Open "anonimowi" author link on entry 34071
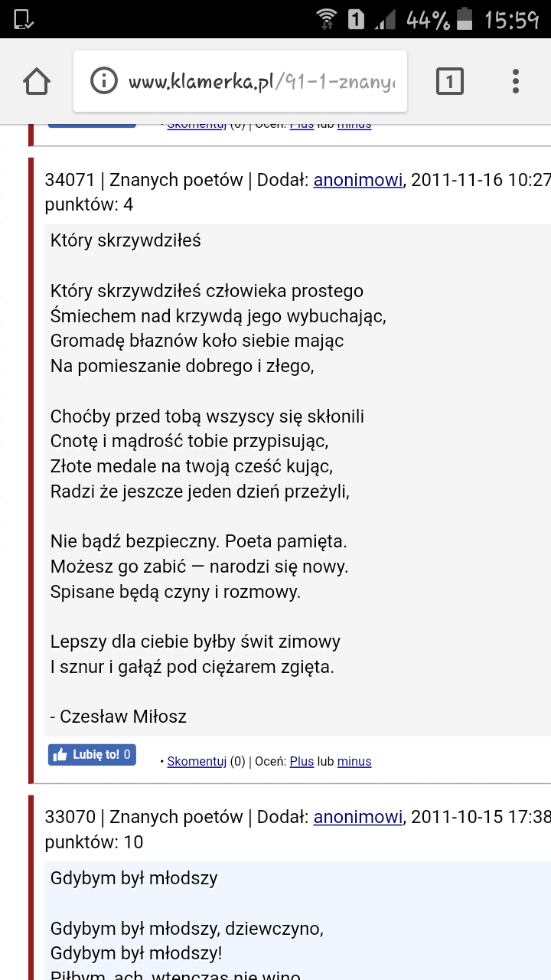 357,180
